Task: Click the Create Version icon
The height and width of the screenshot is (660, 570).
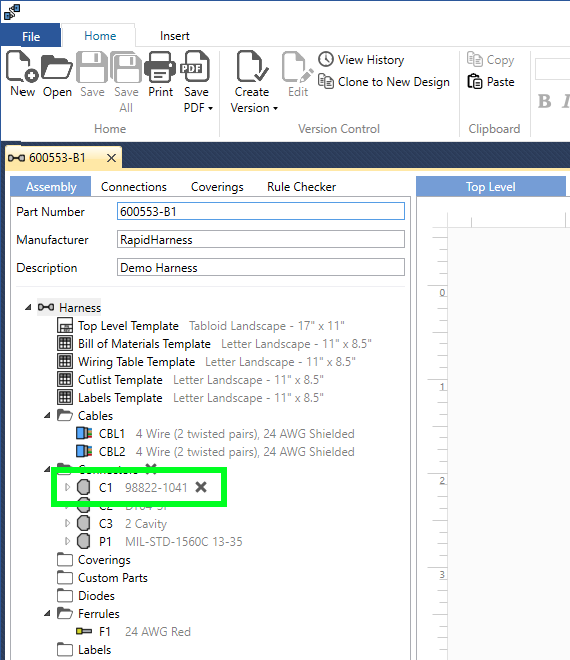Action: [252, 66]
